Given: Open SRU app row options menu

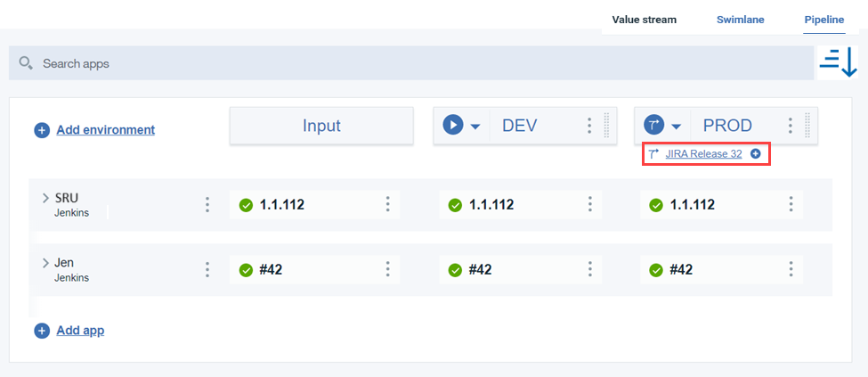Looking at the screenshot, I should tap(207, 205).
